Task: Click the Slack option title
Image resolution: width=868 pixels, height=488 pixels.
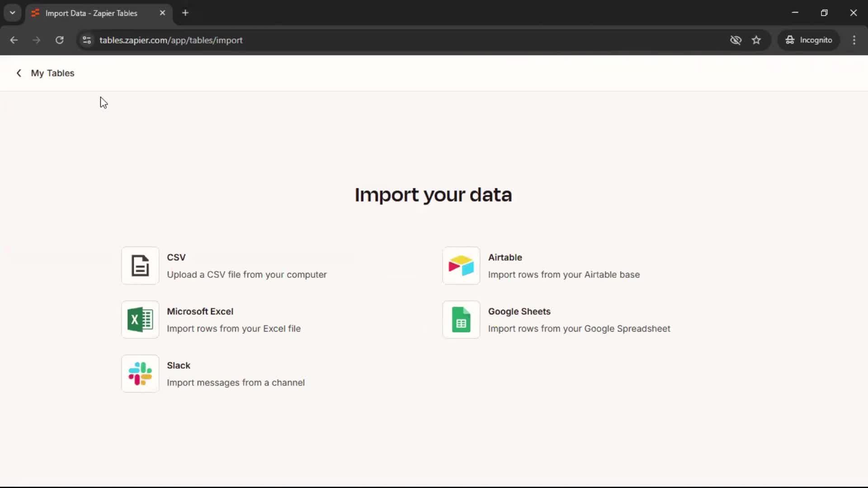Action: click(x=179, y=366)
